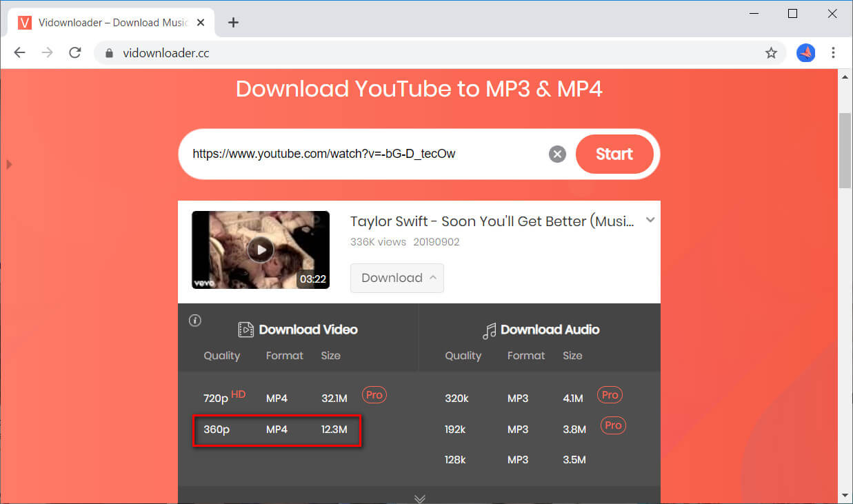
Task: Click the Pro badge on 720p row
Action: [x=374, y=395]
